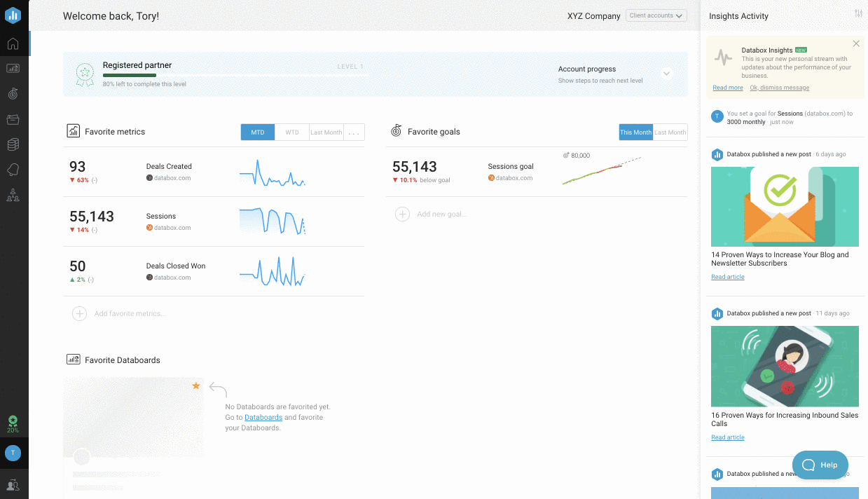
Task: Select Last Month tab in Favorite metrics
Action: point(326,132)
